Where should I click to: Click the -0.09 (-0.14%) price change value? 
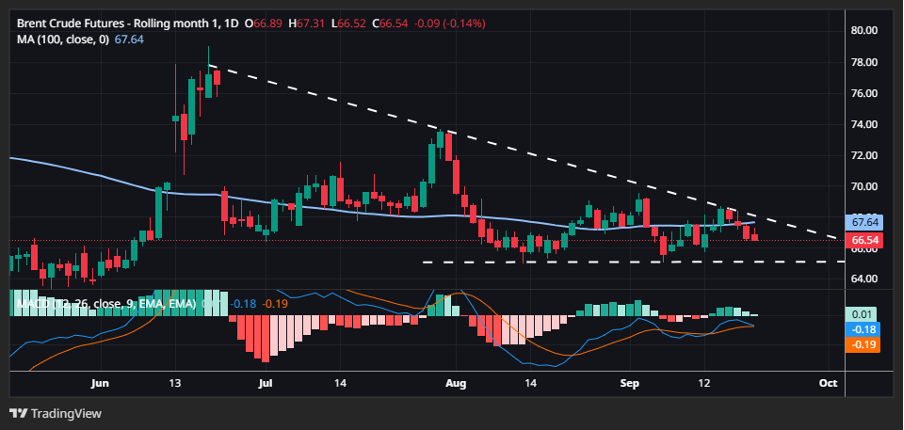coord(413,22)
